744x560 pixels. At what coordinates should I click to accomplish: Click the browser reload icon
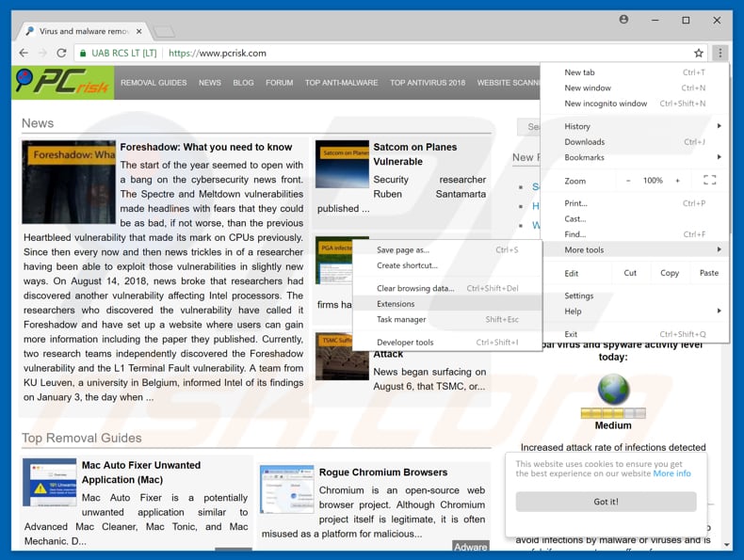[x=62, y=54]
